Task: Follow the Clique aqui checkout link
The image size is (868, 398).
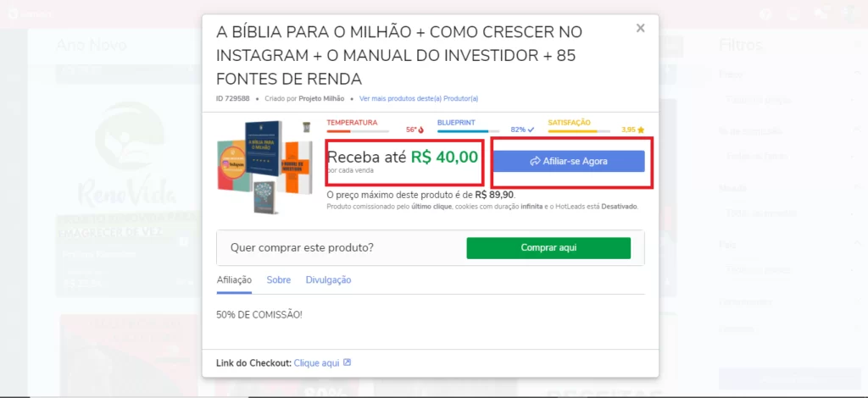Action: (317, 363)
